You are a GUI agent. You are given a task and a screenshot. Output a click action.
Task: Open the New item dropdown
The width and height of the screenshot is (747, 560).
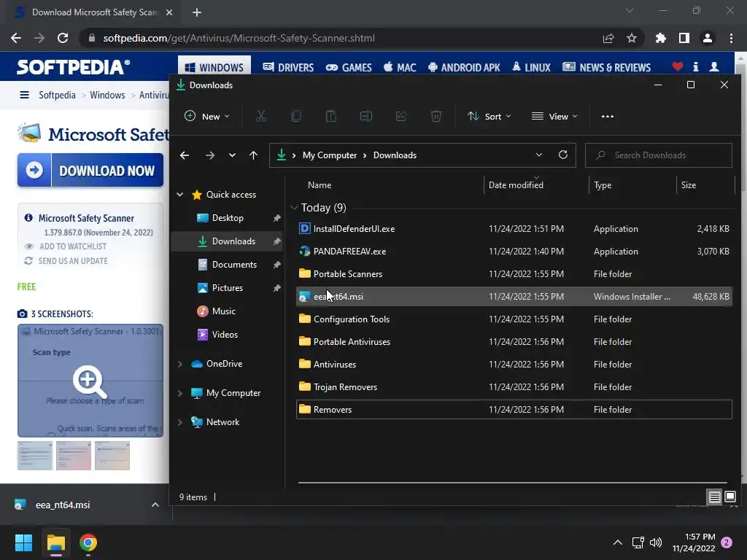click(x=207, y=116)
